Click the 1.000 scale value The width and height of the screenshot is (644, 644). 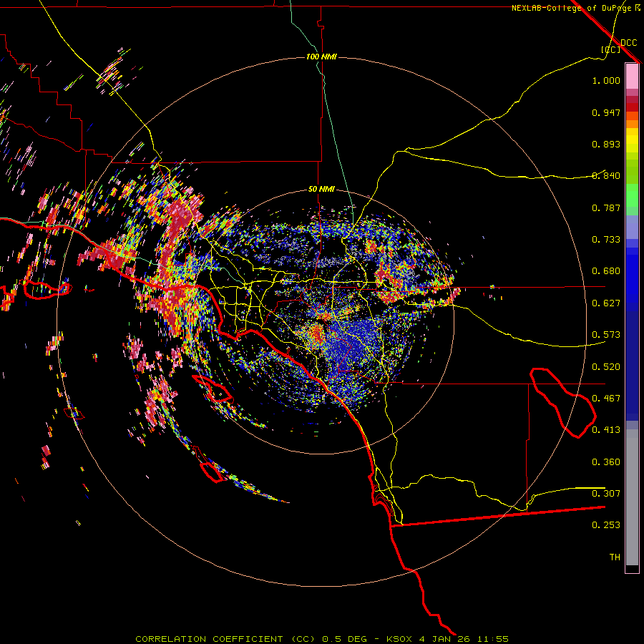606,80
